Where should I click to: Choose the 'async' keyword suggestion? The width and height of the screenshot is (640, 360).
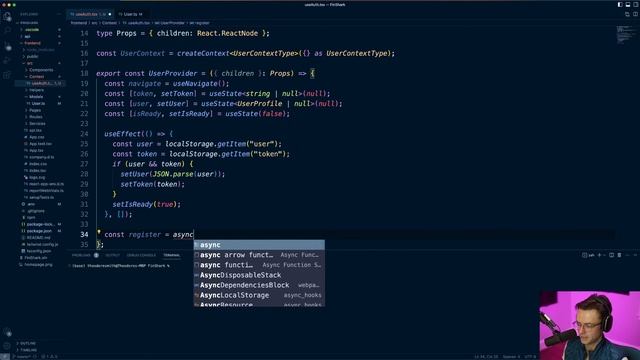click(259, 245)
